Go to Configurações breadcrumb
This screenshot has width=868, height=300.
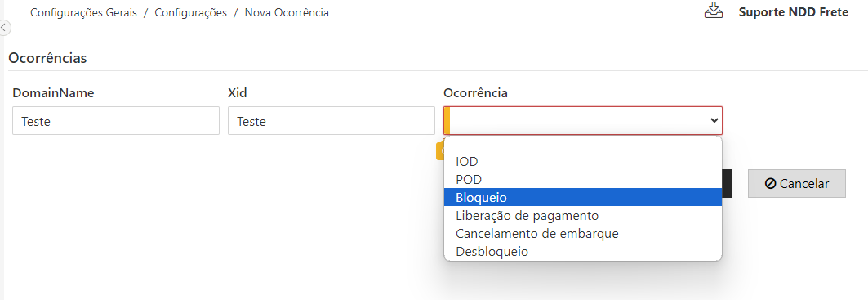click(190, 12)
